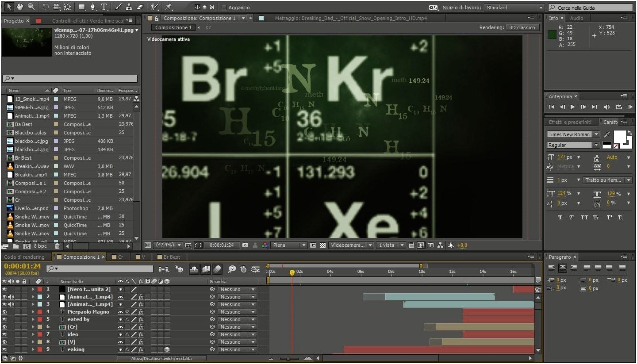637x364 pixels.
Task: Open the Piena resolution dropdown
Action: pyautogui.click(x=289, y=245)
